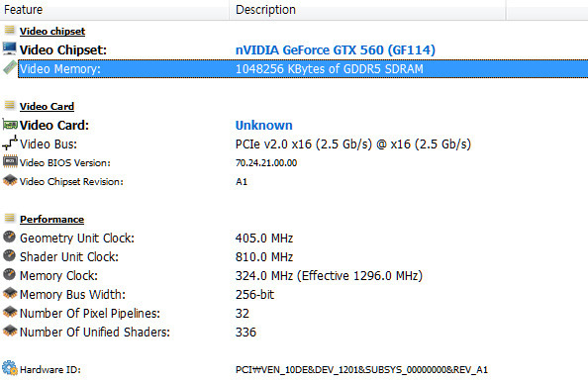Click the graphics card icon beside Video Card

pos(10,125)
